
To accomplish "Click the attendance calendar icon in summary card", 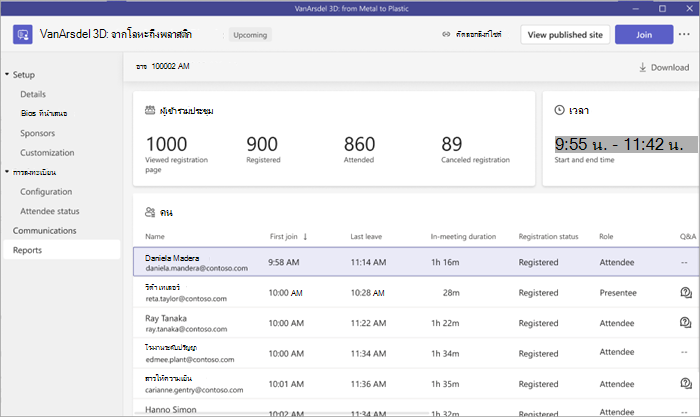I will click(x=150, y=110).
